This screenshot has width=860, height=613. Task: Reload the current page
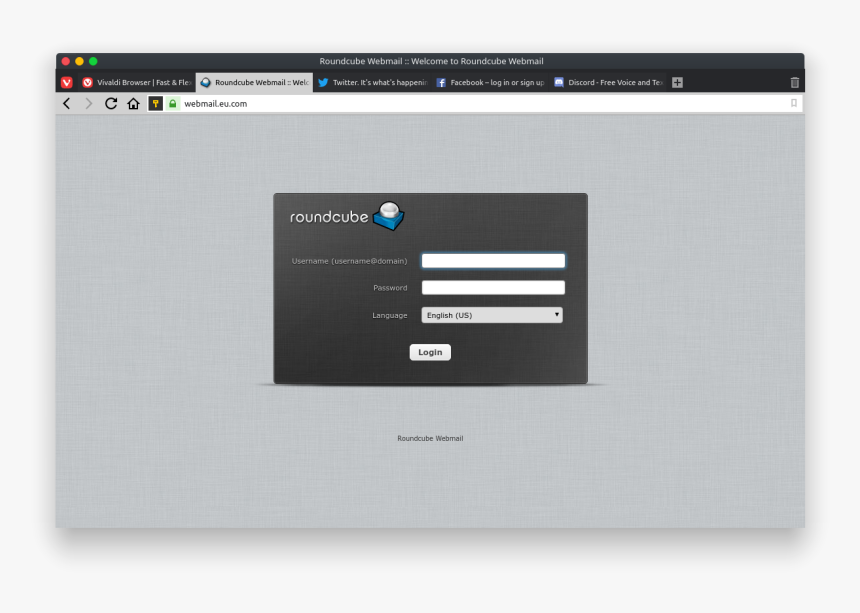[x=110, y=103]
